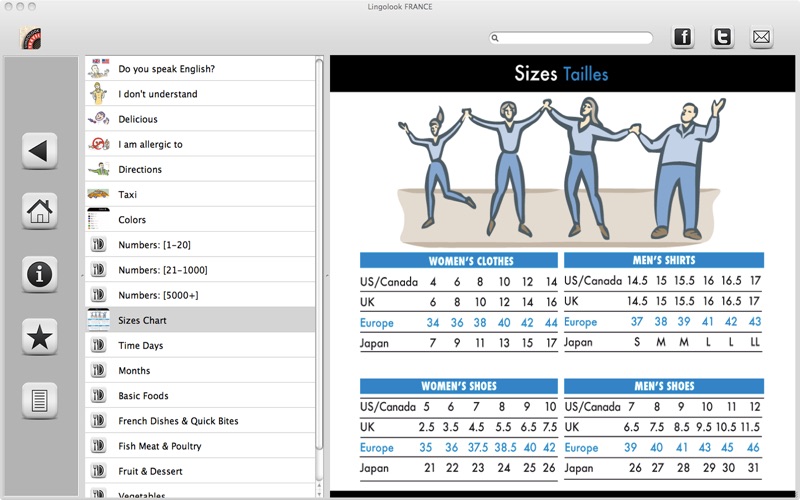Click thumbnail beside 'I don't understand'
The height and width of the screenshot is (500, 800).
pyautogui.click(x=98, y=93)
